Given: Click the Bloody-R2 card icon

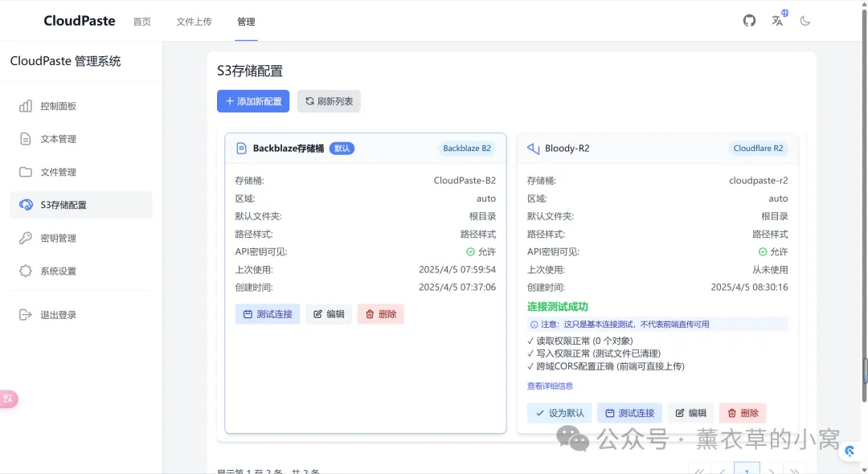Looking at the screenshot, I should 533,149.
